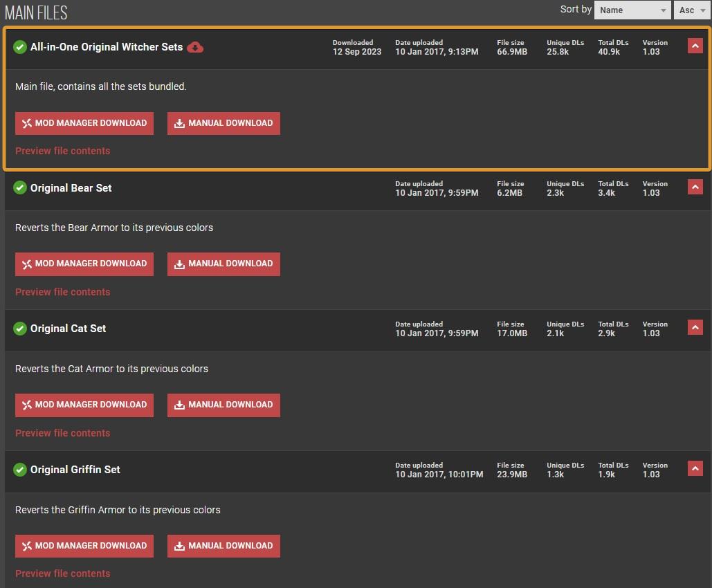This screenshot has height=588, width=712.
Task: Collapse the Original Cat Set entry
Action: click(x=695, y=327)
